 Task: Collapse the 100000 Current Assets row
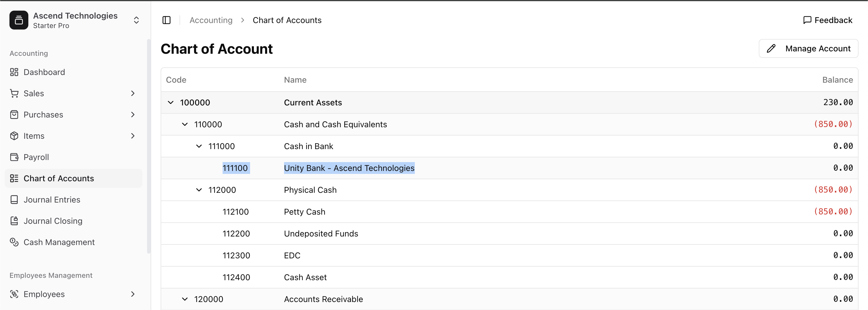[x=171, y=102]
